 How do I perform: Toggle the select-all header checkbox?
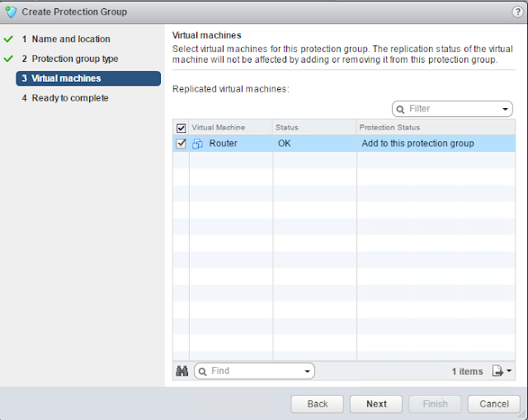(181, 128)
